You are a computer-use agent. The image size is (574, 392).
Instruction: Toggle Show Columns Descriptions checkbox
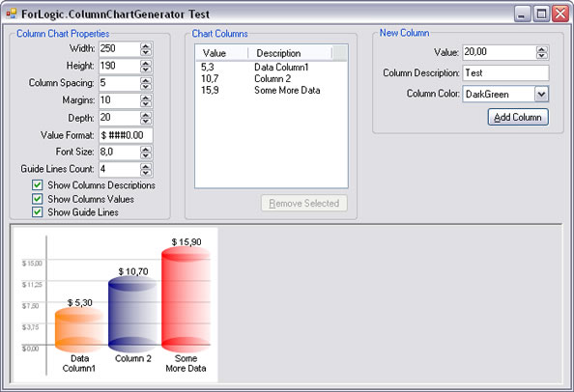[37, 185]
